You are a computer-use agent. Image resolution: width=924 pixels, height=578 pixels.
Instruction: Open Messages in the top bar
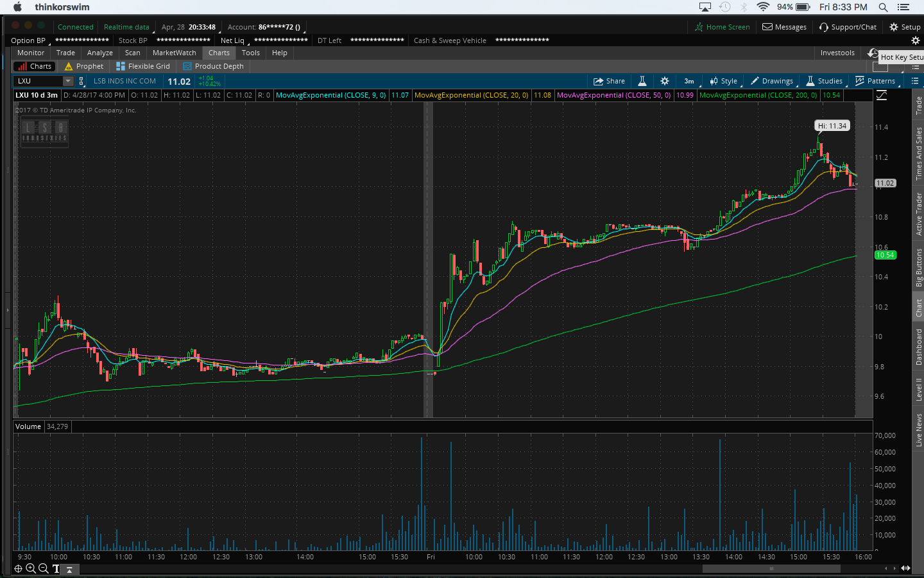tap(784, 27)
